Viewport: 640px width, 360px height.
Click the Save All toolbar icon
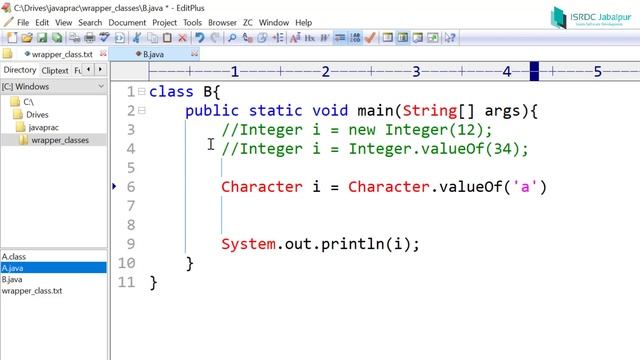57,38
